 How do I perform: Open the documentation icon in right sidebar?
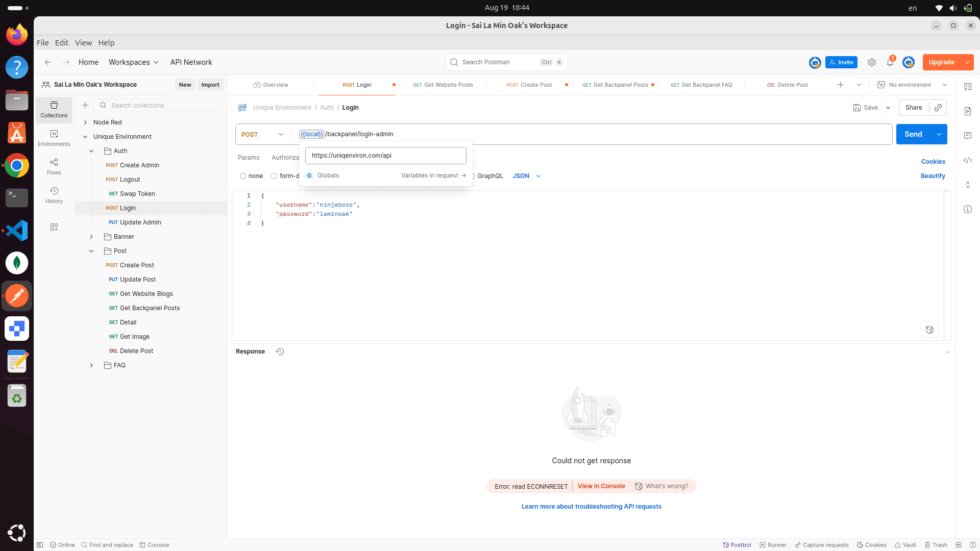coord(968,111)
